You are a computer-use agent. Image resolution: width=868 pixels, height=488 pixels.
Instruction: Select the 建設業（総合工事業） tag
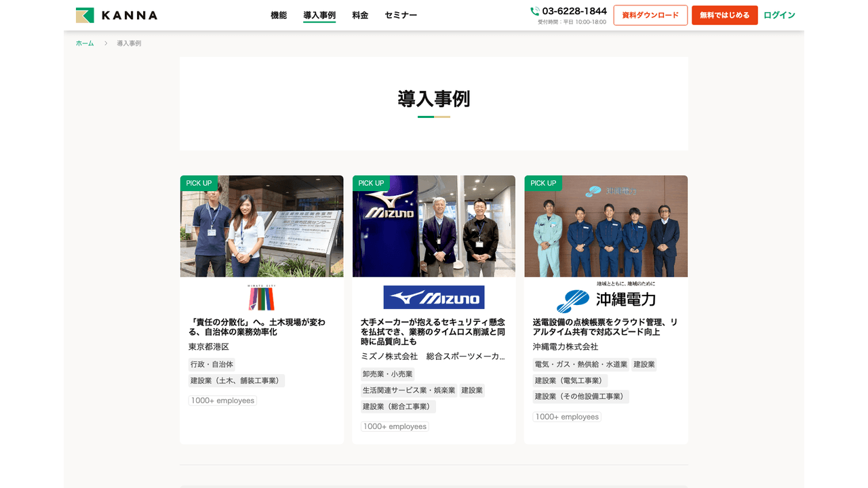(398, 407)
